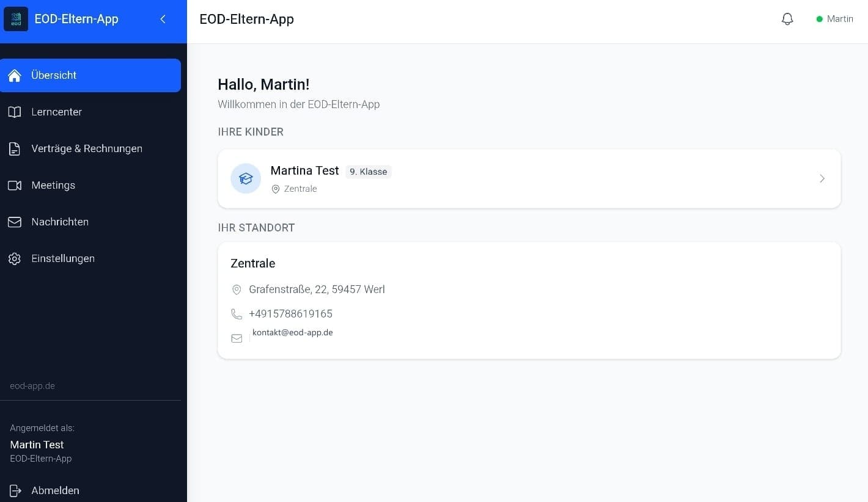Click the logout icon beside Abmelden

[x=15, y=490]
